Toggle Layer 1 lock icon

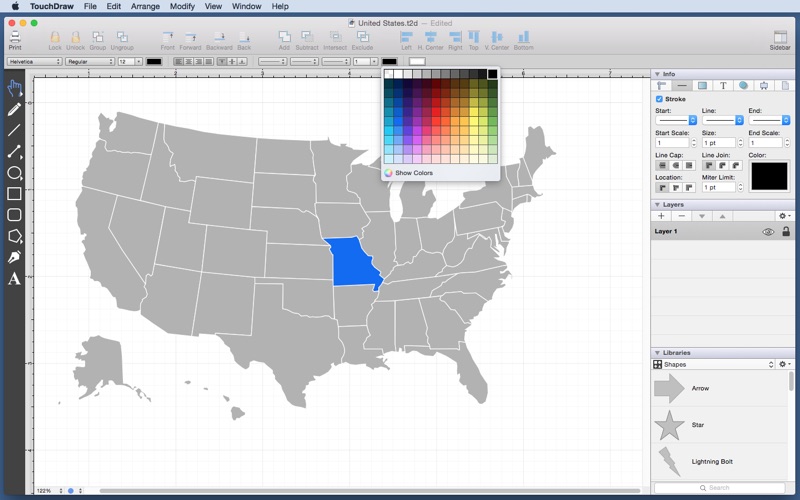(x=786, y=231)
